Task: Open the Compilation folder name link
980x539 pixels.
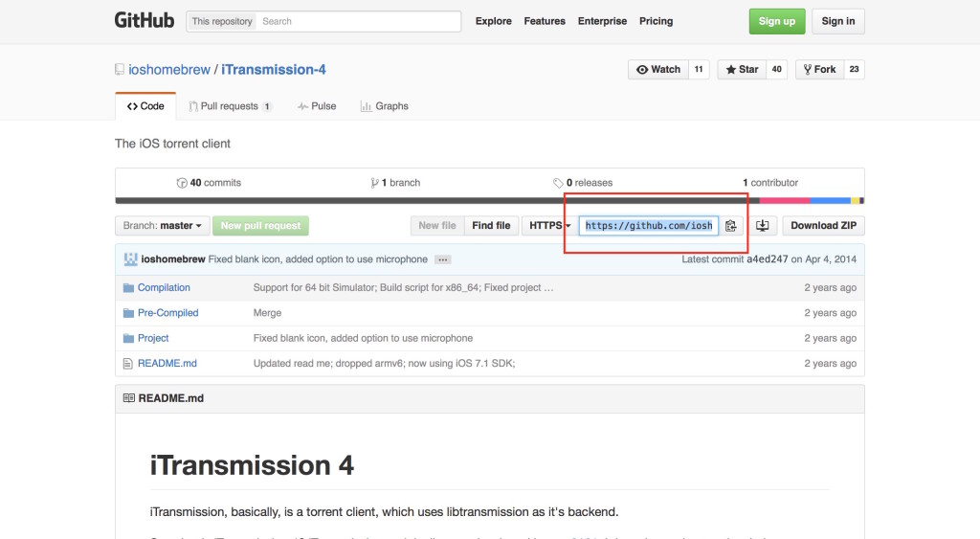Action: tap(164, 287)
